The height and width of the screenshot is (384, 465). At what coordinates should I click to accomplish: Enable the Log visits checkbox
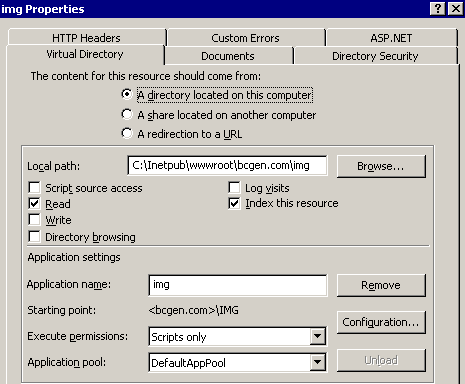(x=234, y=188)
